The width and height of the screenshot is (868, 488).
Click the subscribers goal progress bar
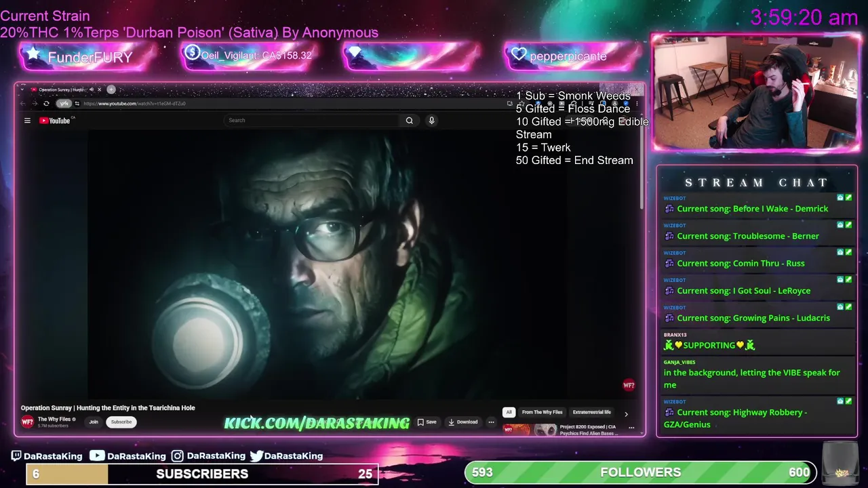[202, 474]
